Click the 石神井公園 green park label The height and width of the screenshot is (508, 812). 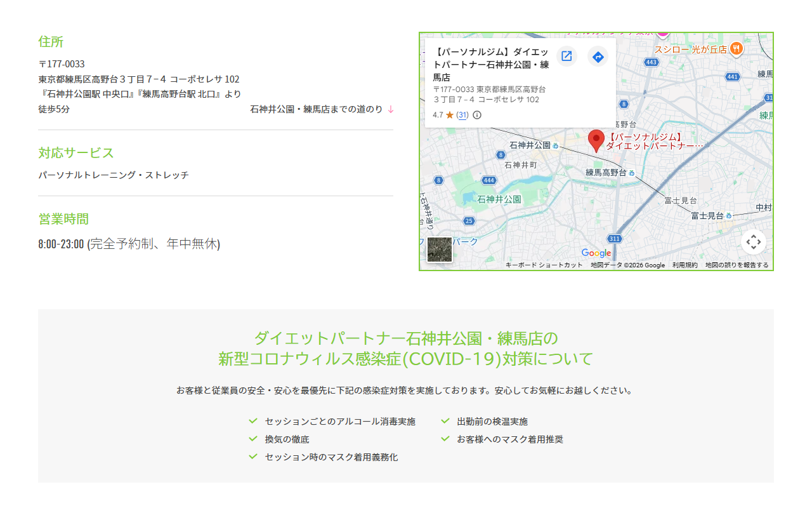499,199
